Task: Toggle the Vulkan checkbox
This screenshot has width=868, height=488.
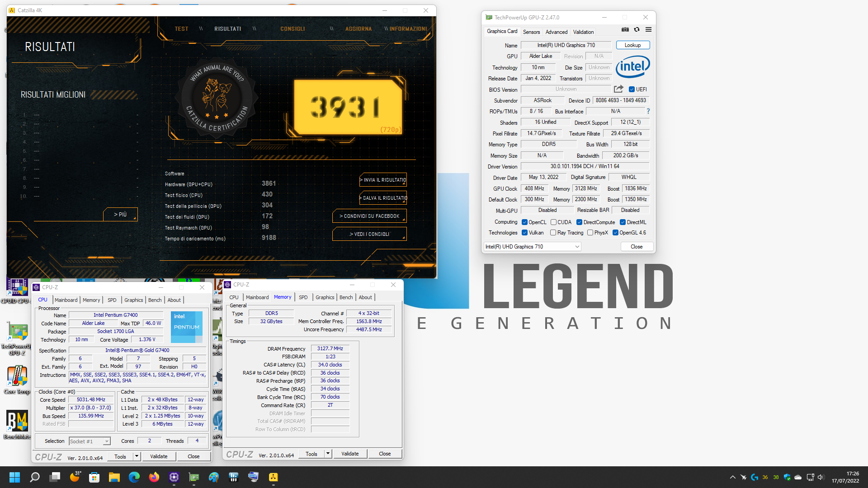Action: pyautogui.click(x=524, y=233)
